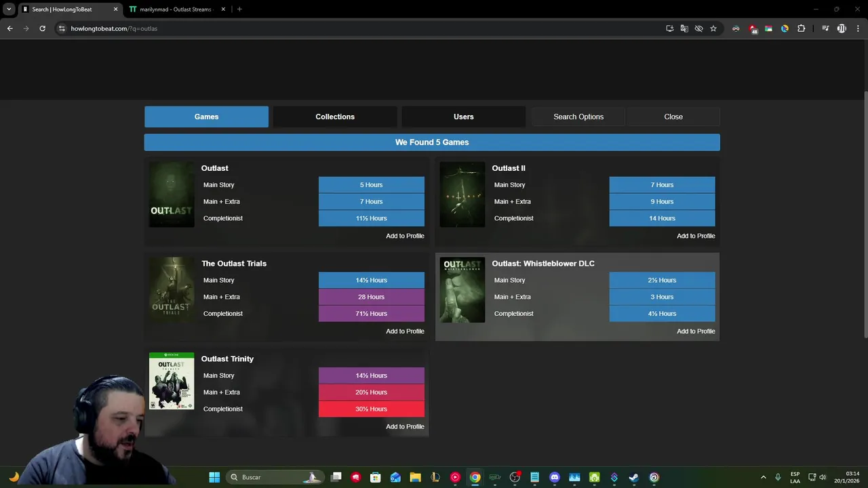Reload the page with the refresh icon

click(42, 28)
